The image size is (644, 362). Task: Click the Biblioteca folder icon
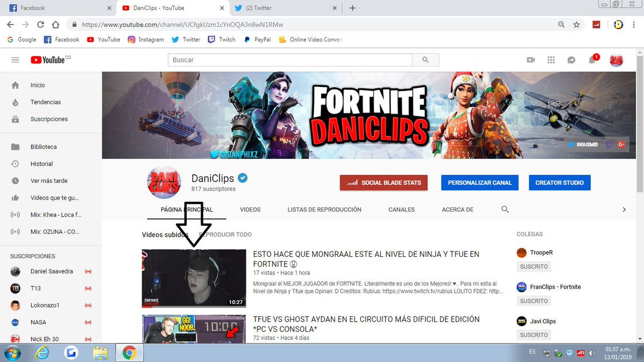(x=15, y=147)
